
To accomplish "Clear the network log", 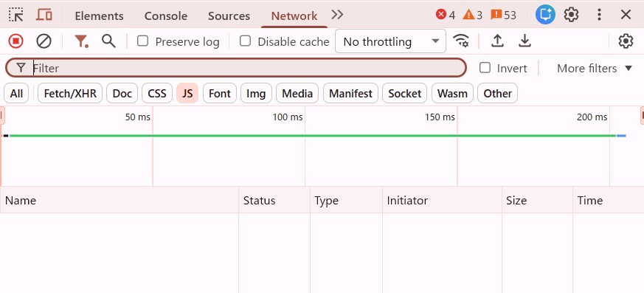I will tap(44, 41).
